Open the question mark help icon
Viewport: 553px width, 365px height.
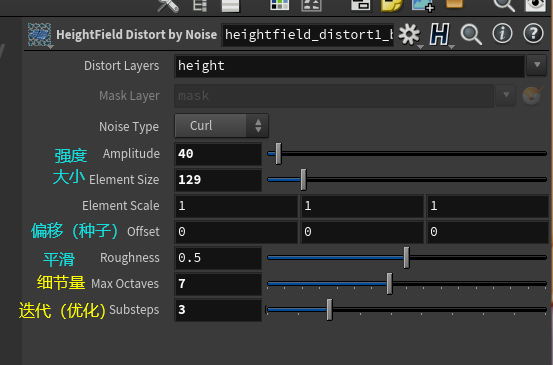coord(533,34)
